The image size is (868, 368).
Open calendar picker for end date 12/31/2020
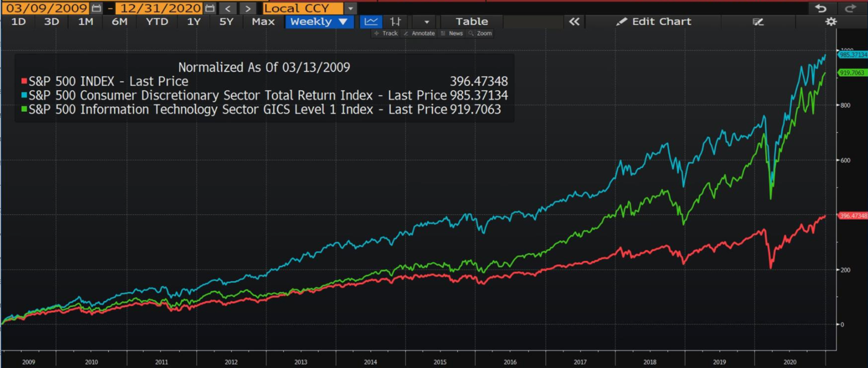click(210, 8)
